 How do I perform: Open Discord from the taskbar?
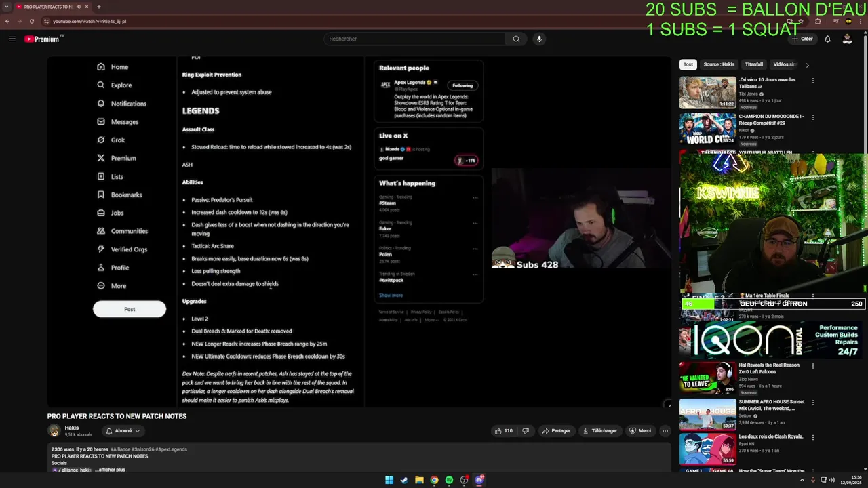[479, 480]
